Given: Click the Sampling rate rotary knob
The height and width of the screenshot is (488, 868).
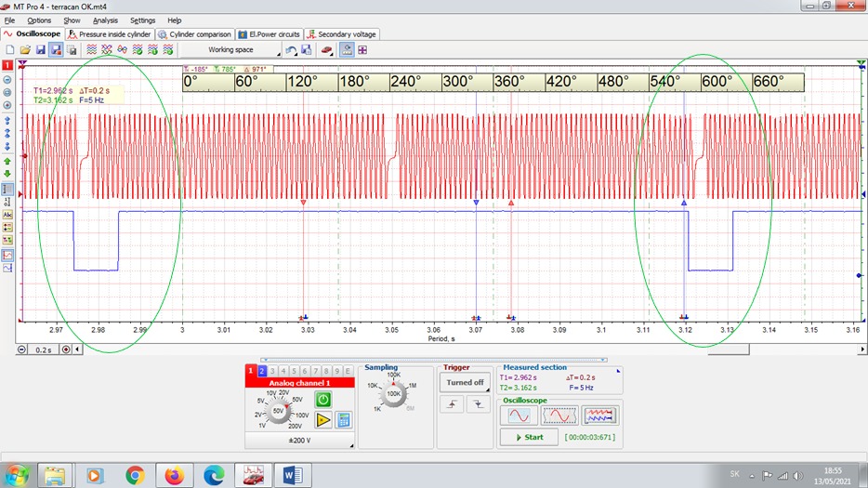Looking at the screenshot, I should (392, 394).
